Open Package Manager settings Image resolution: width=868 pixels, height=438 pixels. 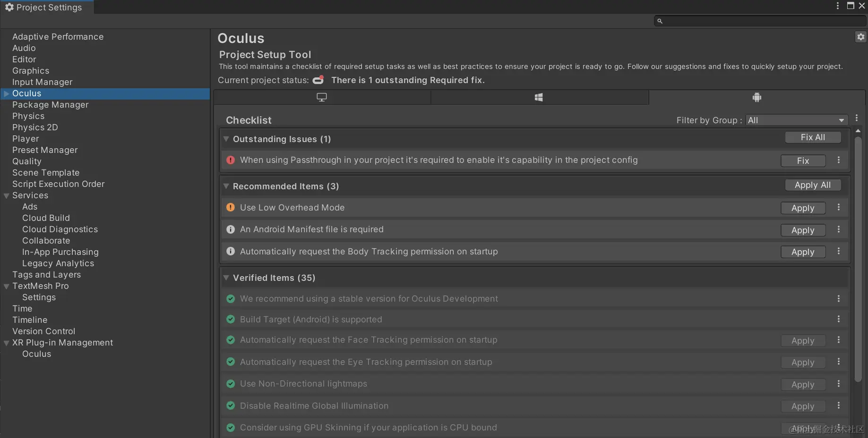pos(51,105)
